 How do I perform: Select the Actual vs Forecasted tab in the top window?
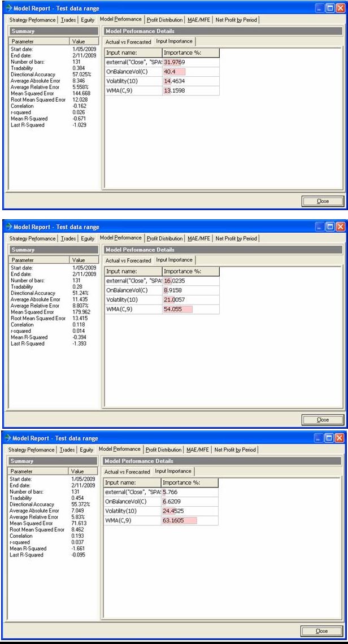128,42
